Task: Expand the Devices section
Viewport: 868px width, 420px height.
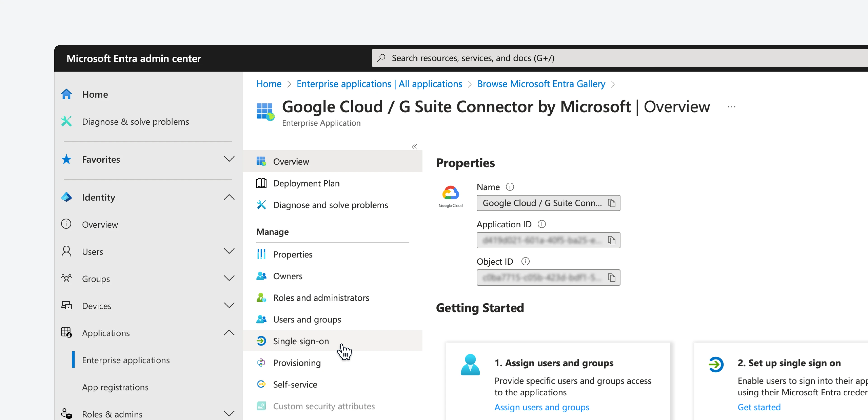Action: tap(229, 306)
